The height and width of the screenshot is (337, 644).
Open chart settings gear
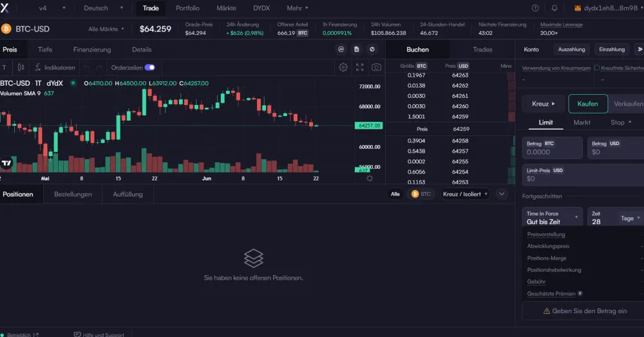pyautogui.click(x=343, y=67)
